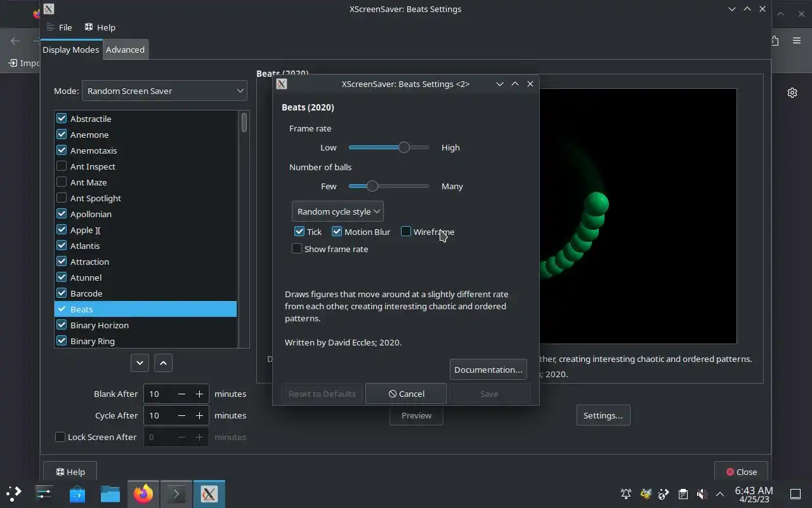Close the main XScreenSaver window
812x508 pixels.
(x=741, y=472)
